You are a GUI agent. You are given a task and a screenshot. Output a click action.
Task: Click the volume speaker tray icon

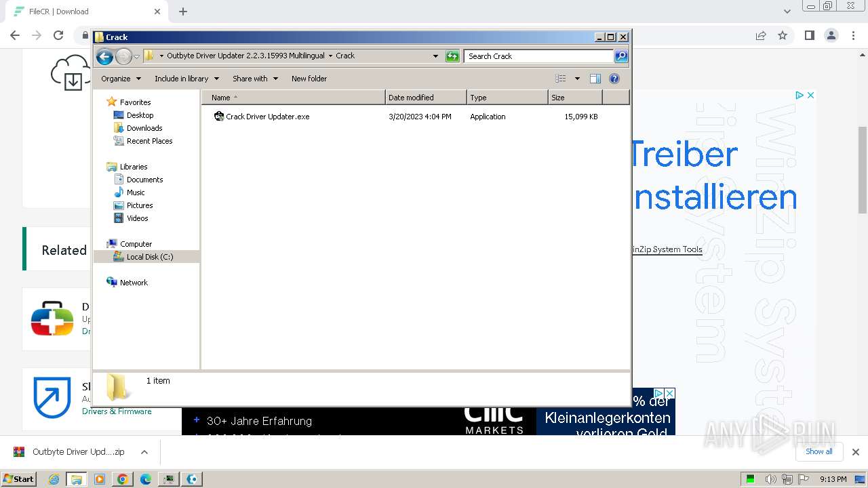point(771,479)
